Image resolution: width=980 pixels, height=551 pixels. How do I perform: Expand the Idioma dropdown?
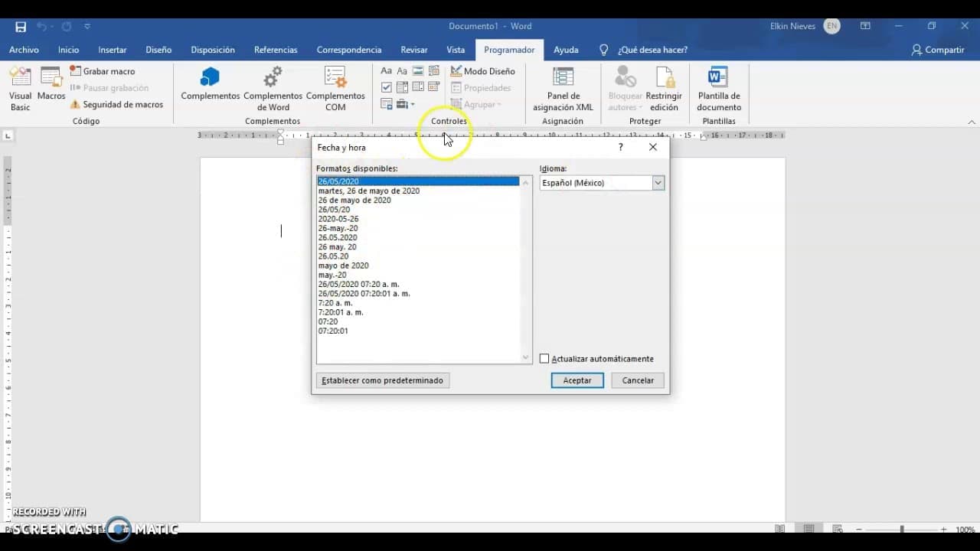point(657,183)
